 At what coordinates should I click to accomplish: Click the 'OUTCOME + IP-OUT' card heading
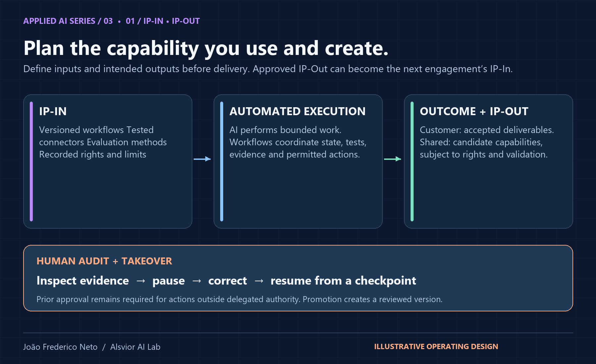[474, 111]
